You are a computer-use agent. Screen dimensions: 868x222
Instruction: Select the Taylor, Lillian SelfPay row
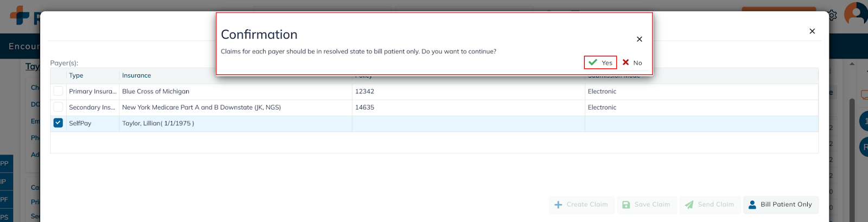pos(158,123)
